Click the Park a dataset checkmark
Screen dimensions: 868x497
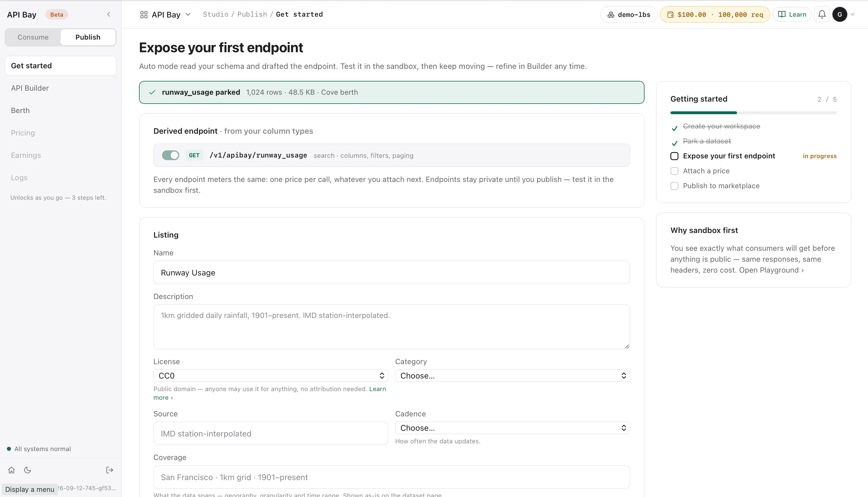[x=674, y=143]
